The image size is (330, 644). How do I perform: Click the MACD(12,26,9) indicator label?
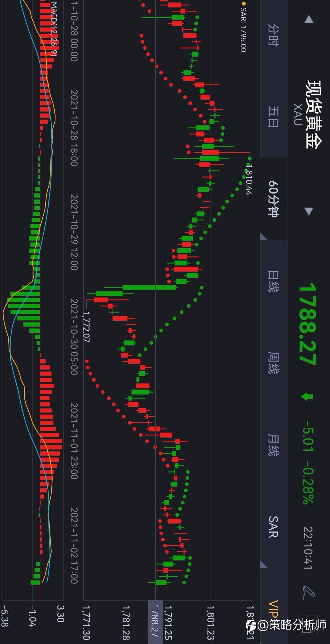coord(54,29)
